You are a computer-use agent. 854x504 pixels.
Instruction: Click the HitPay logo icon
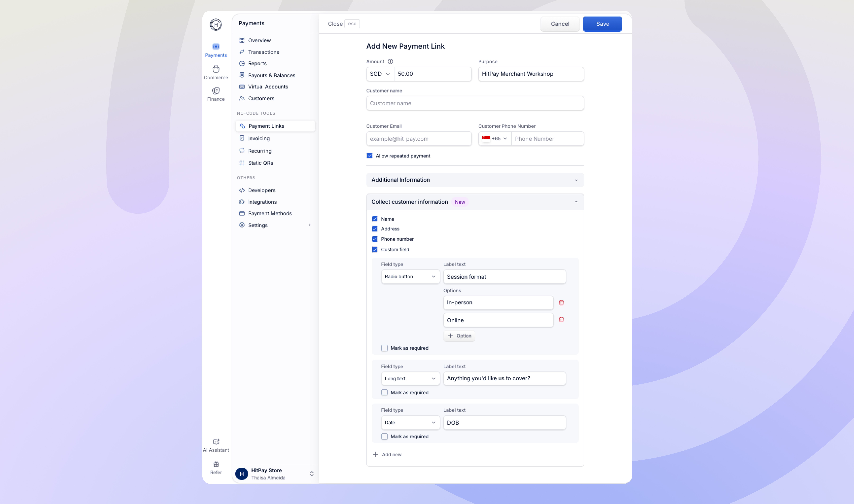click(216, 24)
